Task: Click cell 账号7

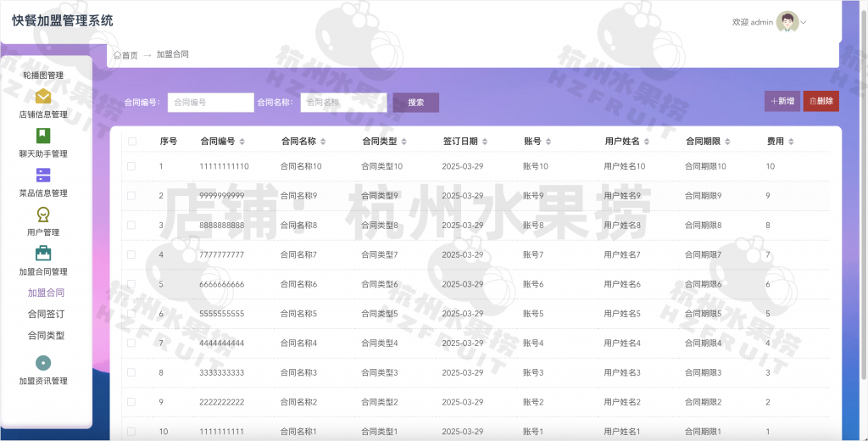Action: click(x=533, y=254)
